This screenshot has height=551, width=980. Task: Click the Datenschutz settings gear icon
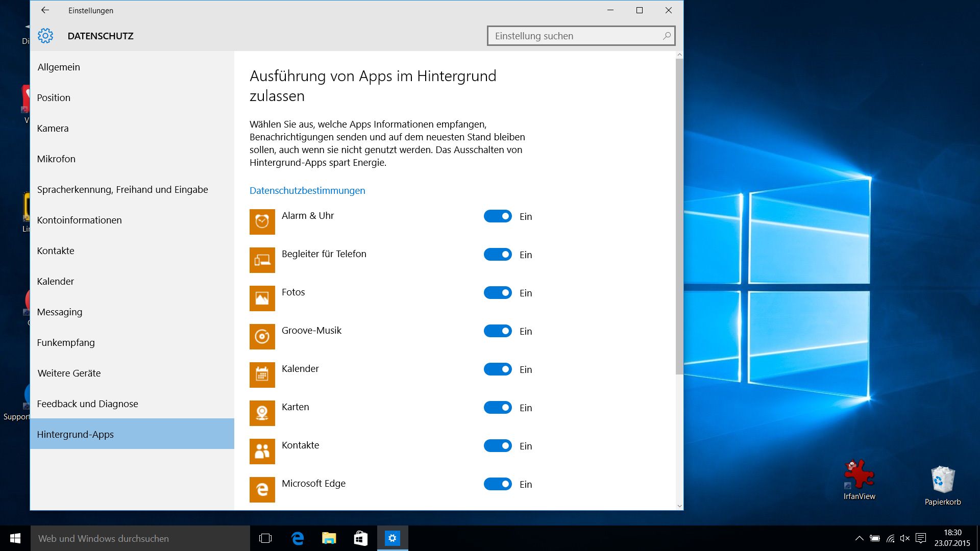tap(45, 36)
